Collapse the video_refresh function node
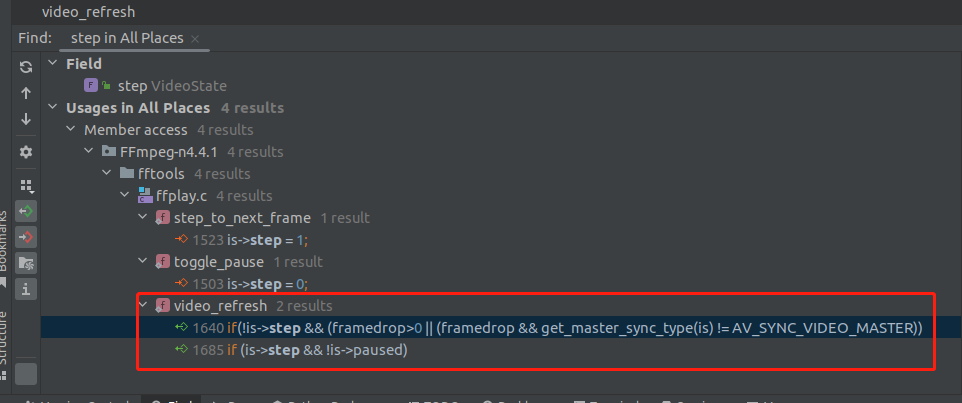 143,306
